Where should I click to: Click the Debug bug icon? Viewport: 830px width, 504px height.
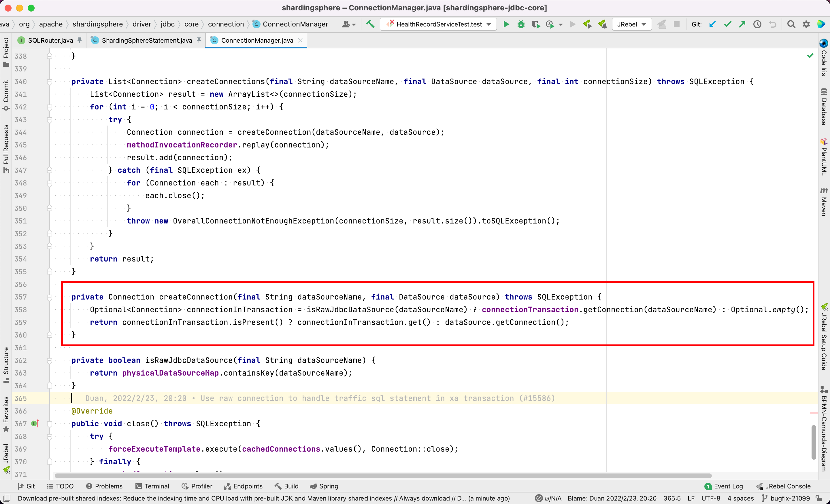521,24
